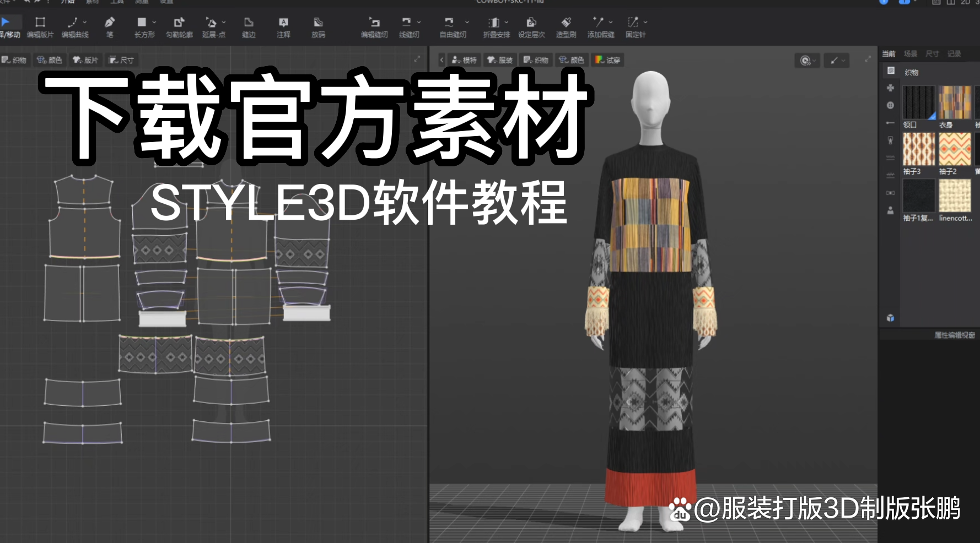This screenshot has width=980, height=543.
Task: Toggle 服装 display in 3D window
Action: tap(500, 60)
